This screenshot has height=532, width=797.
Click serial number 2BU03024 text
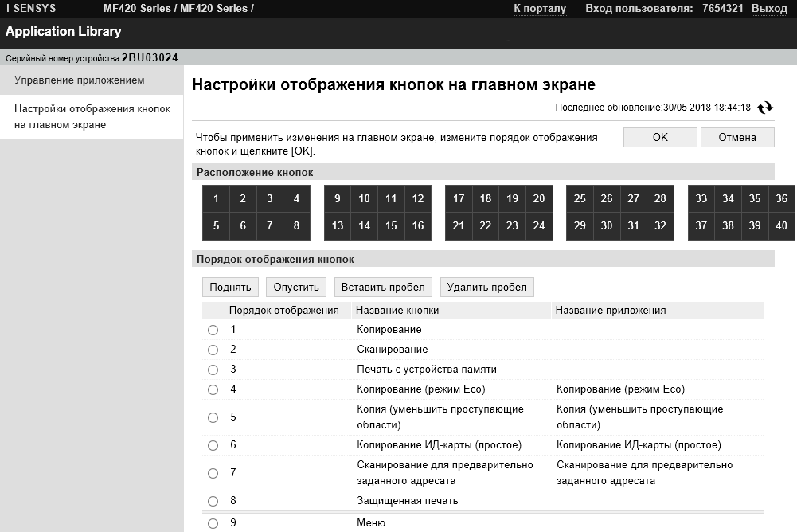pyautogui.click(x=150, y=58)
